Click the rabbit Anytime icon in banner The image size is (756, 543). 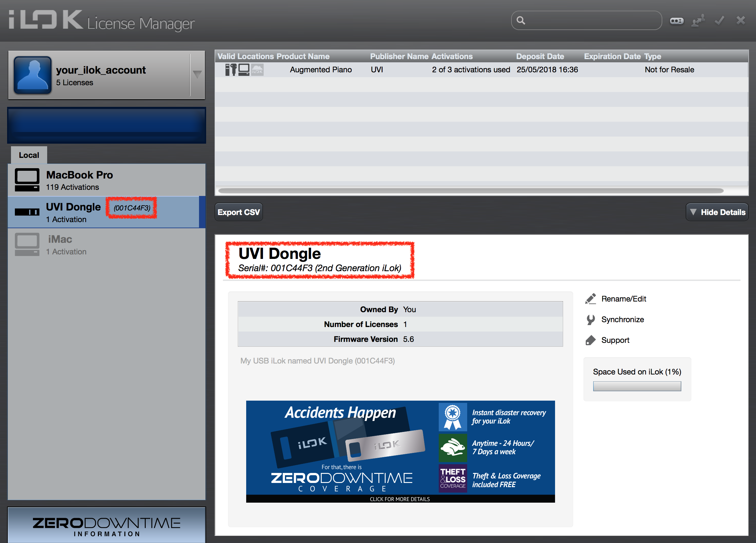(x=453, y=448)
